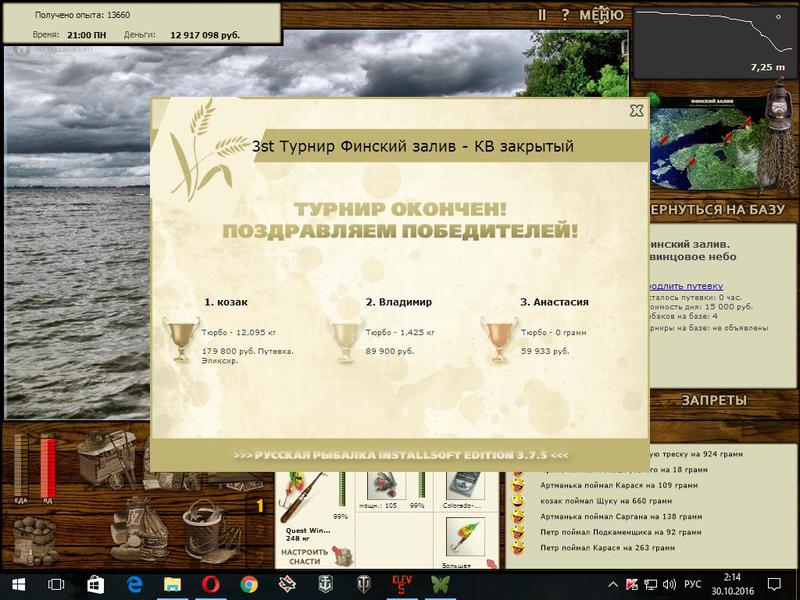This screenshot has height=600, width=800.
Task: Launch Opera from the taskbar
Action: (x=211, y=585)
